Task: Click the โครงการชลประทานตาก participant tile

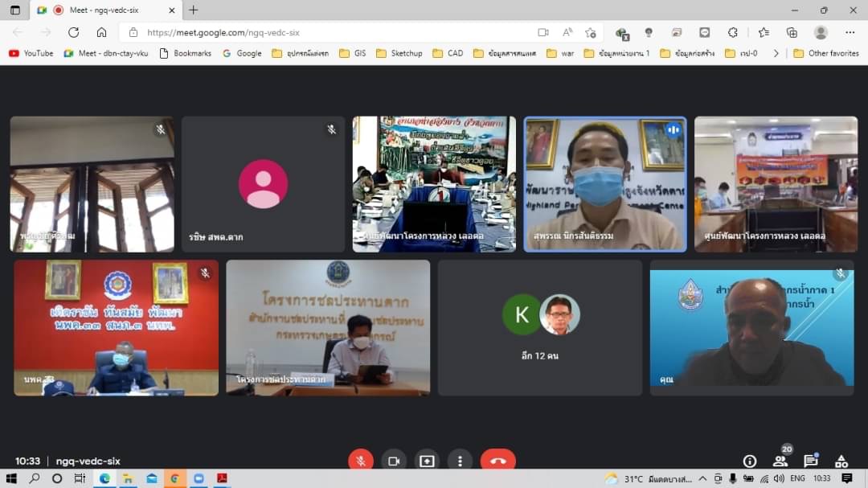Action: [328, 328]
